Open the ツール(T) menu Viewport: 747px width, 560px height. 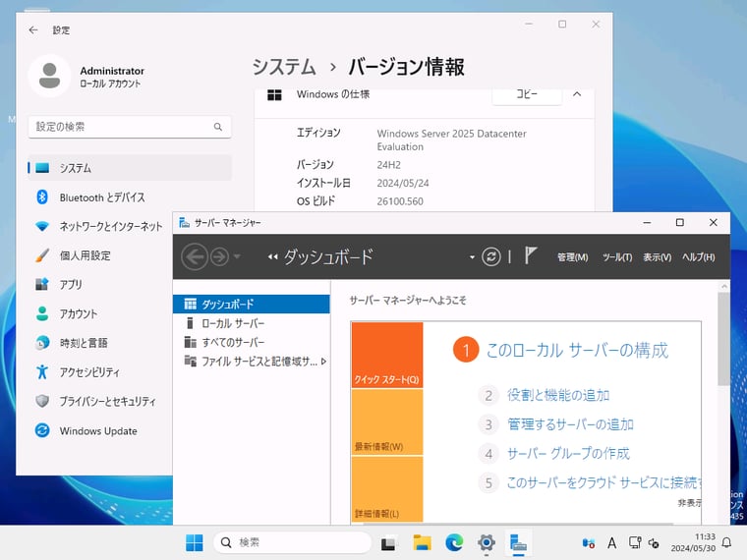617,257
